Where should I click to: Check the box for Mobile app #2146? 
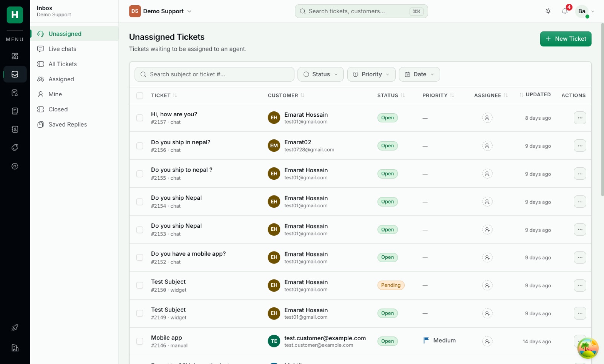coord(140,341)
